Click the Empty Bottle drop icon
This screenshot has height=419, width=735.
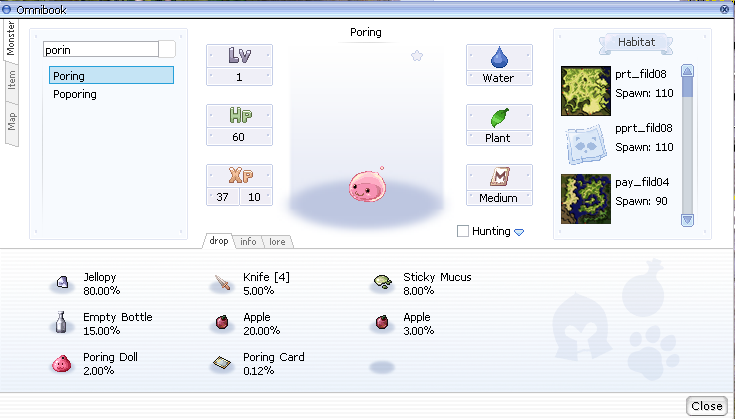pos(61,322)
